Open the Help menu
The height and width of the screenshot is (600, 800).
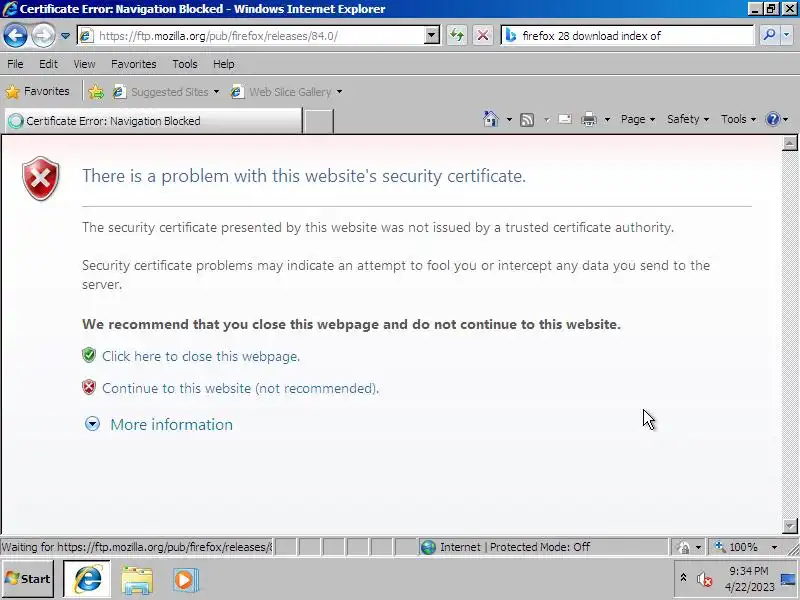[223, 64]
